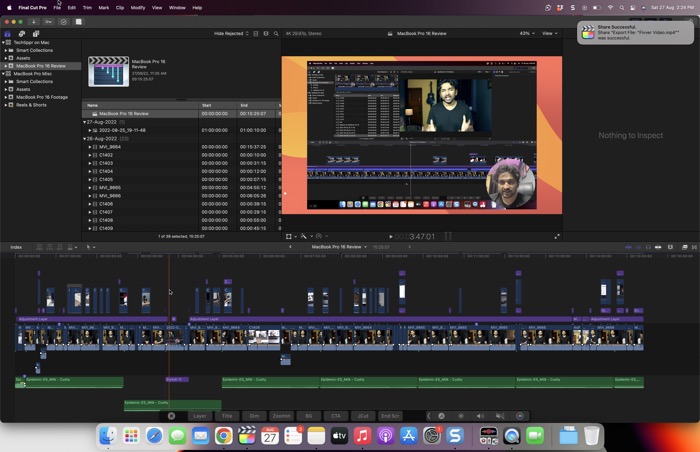This screenshot has height=452, width=700.
Task: Show the Effects browser
Action: point(684,247)
